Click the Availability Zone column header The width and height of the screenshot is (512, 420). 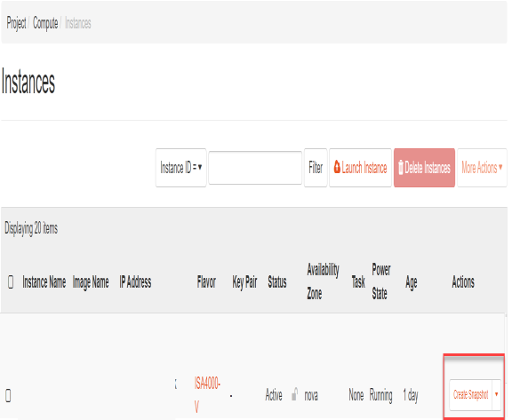(x=323, y=281)
